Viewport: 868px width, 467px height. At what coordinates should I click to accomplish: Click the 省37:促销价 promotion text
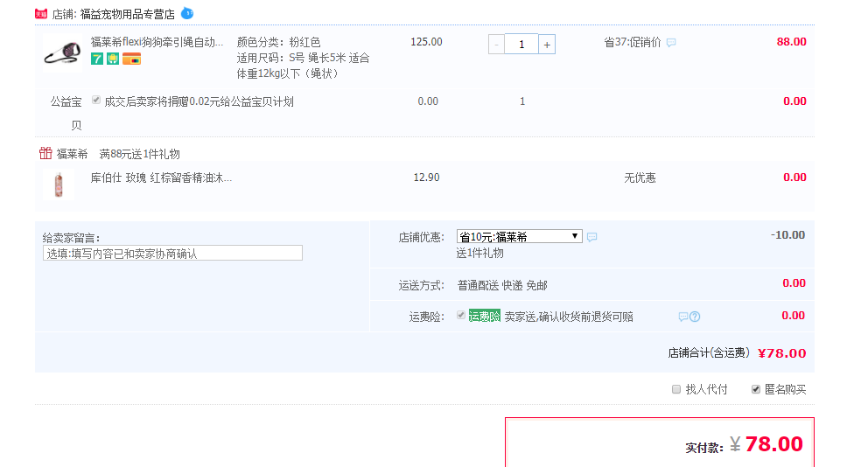[632, 42]
